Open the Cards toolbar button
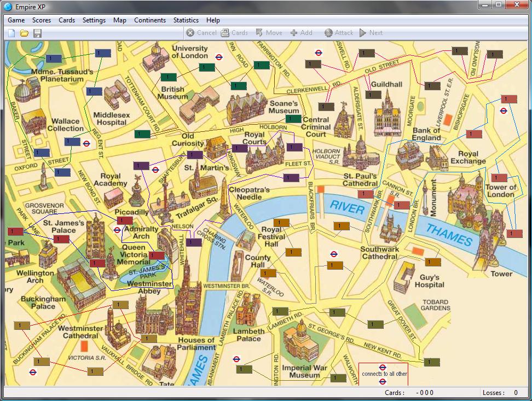This screenshot has height=401, width=532. tap(234, 33)
